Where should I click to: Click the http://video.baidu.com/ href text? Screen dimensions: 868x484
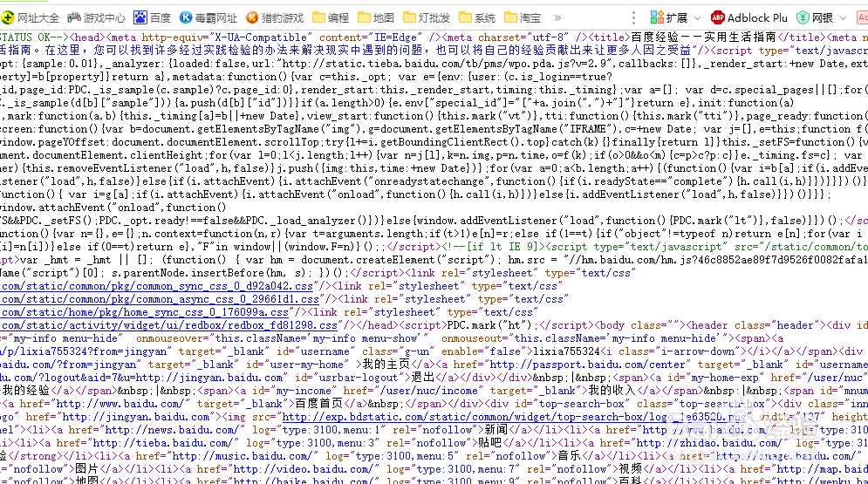click(x=304, y=469)
